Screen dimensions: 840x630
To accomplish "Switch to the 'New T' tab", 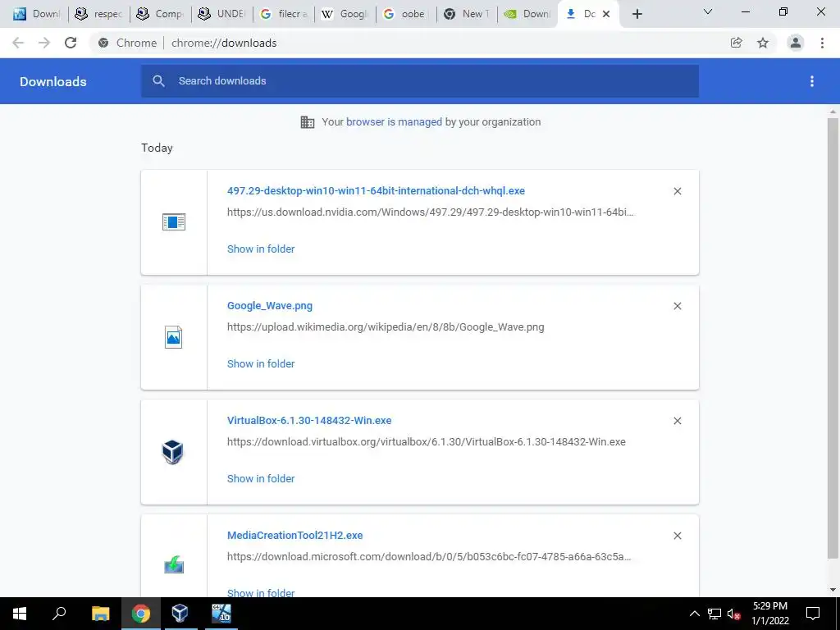I will (467, 15).
